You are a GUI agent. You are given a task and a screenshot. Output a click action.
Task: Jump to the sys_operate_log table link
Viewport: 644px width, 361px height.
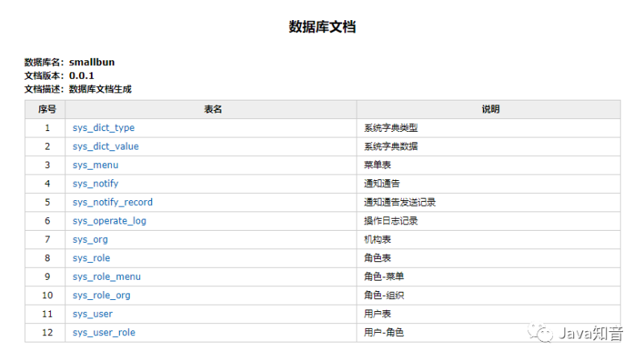click(x=109, y=220)
